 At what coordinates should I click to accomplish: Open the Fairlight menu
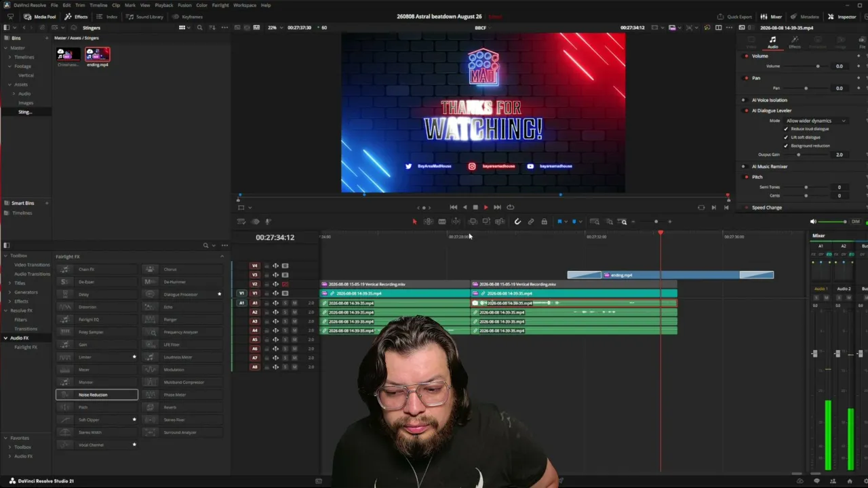click(220, 5)
